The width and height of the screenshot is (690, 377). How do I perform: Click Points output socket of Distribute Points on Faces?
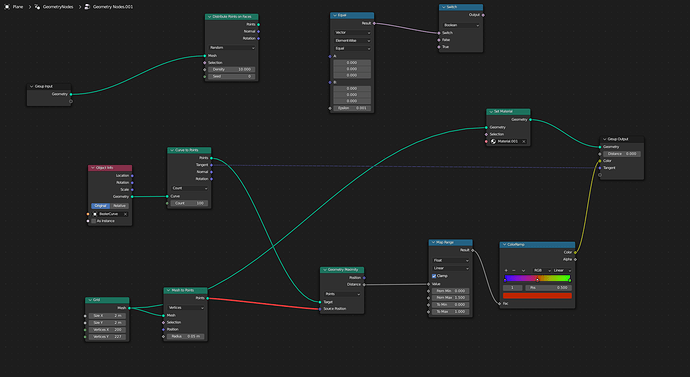click(x=258, y=25)
